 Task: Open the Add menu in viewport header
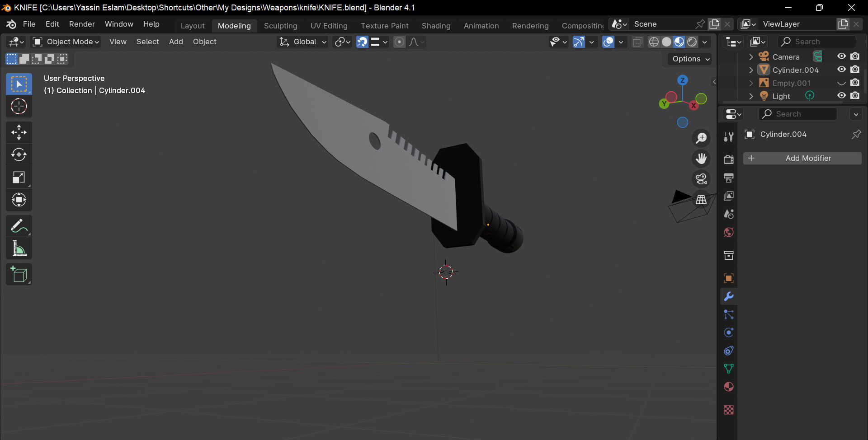[176, 42]
